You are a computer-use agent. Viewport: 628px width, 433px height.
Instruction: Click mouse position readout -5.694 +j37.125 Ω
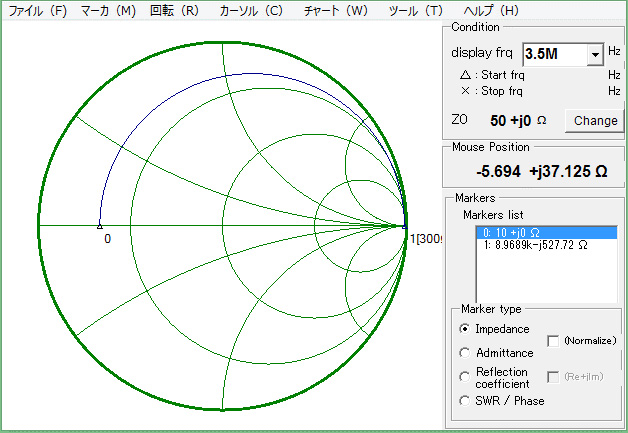(x=541, y=171)
